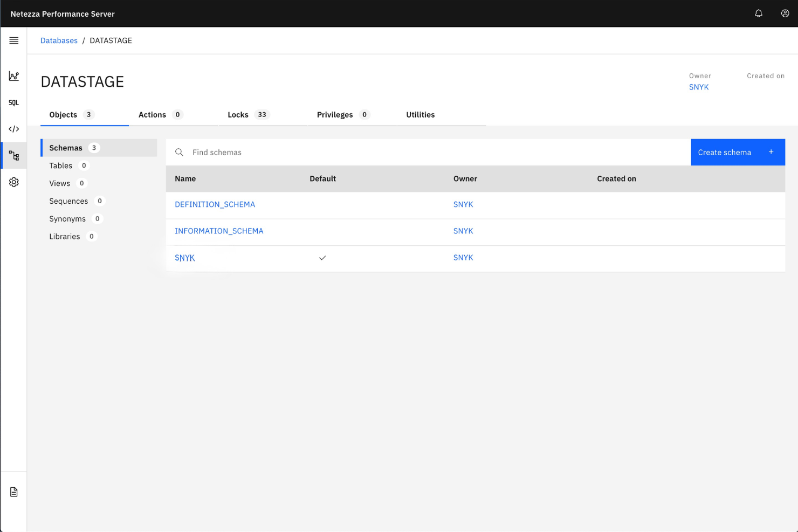The image size is (798, 532).
Task: Open the settings gear in the sidebar
Action: point(13,182)
